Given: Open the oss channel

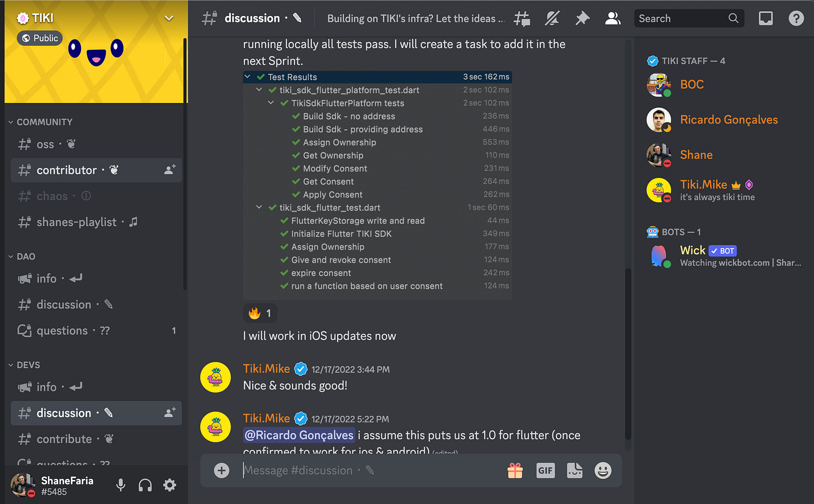Looking at the screenshot, I should (96, 144).
